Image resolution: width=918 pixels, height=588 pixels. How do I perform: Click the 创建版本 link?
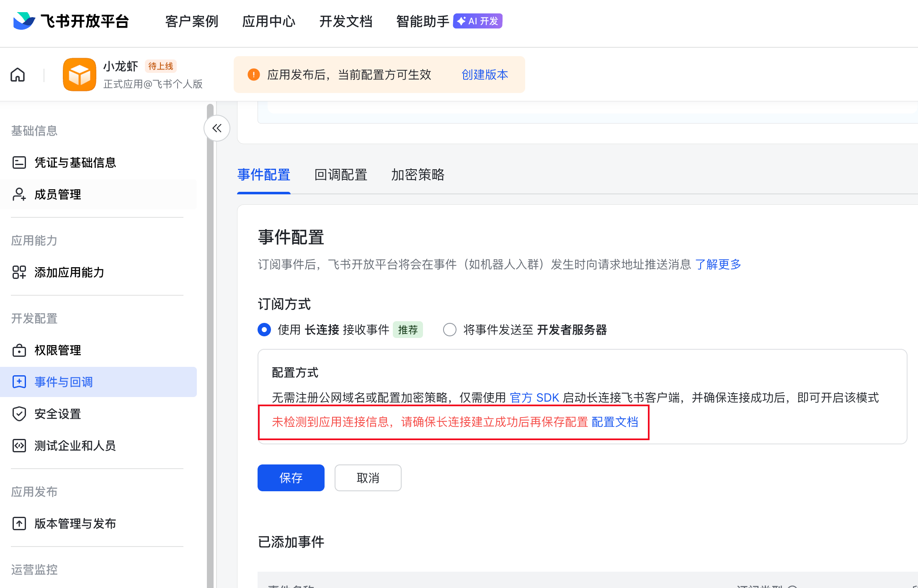click(x=485, y=75)
